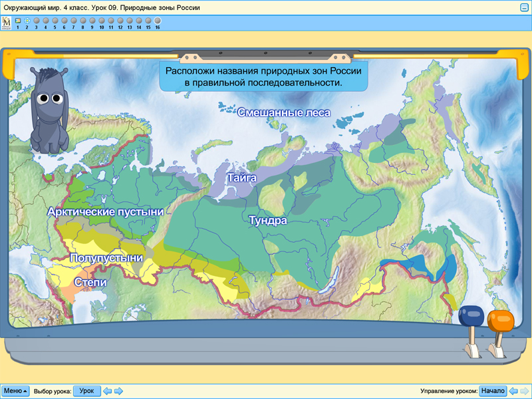Viewport: 532px width, 399px height.
Task: Go to slide 16 circle
Action: pyautogui.click(x=158, y=21)
